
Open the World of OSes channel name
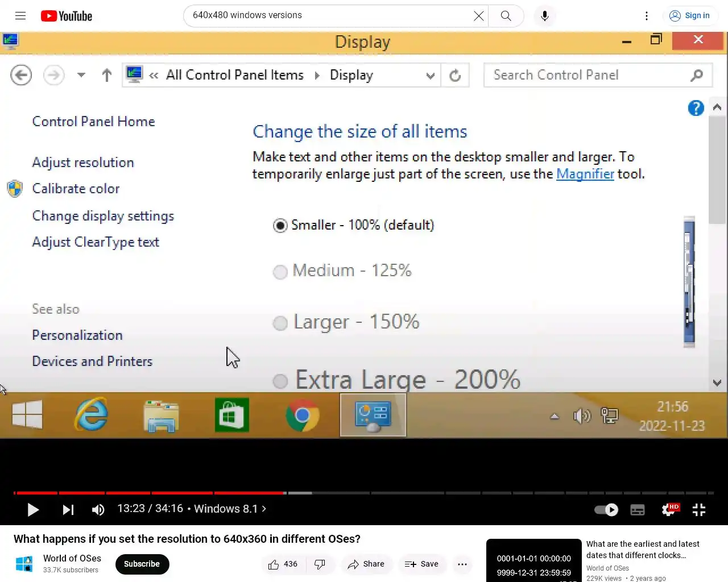point(72,558)
